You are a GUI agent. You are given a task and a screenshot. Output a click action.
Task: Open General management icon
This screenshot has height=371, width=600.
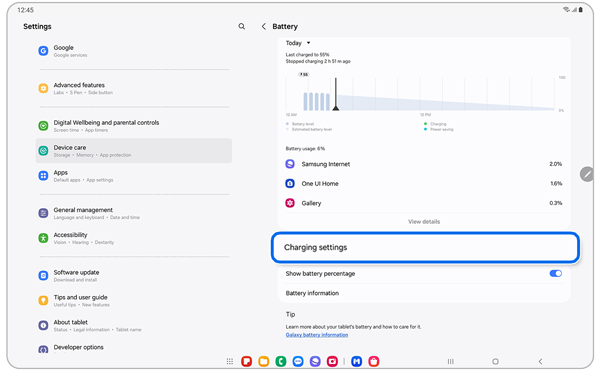pyautogui.click(x=43, y=213)
